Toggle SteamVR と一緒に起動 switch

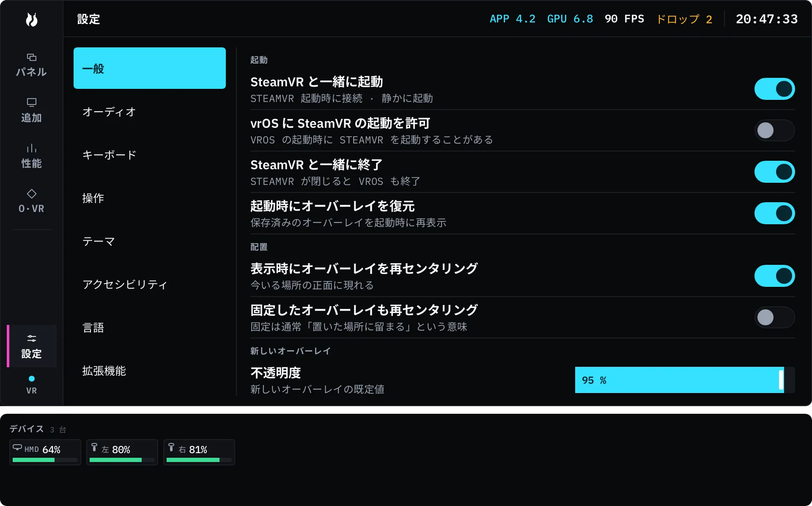click(x=774, y=89)
